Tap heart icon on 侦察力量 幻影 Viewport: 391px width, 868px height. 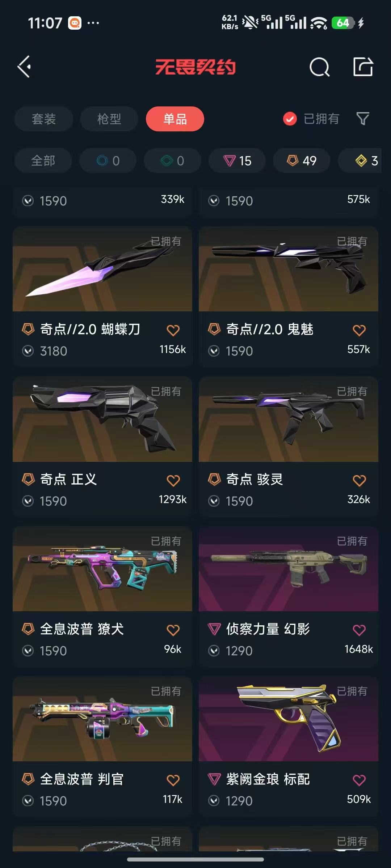coord(359,630)
